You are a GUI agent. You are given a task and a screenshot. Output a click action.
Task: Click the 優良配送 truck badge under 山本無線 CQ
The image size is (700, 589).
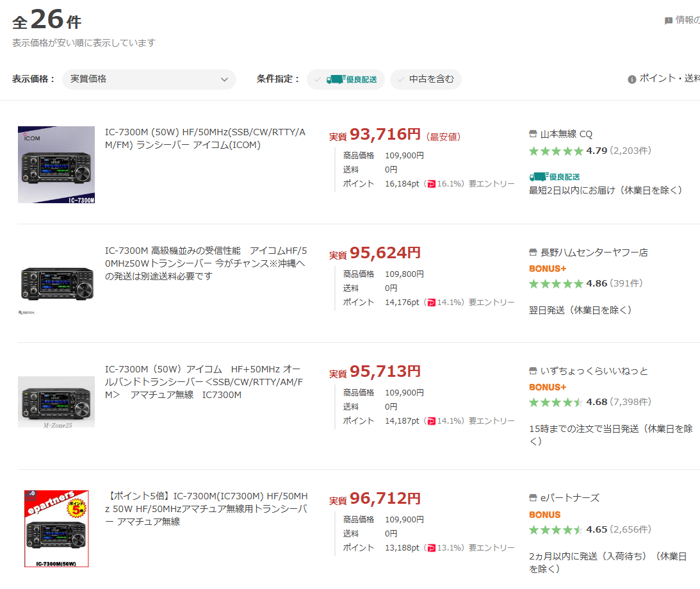pyautogui.click(x=555, y=177)
